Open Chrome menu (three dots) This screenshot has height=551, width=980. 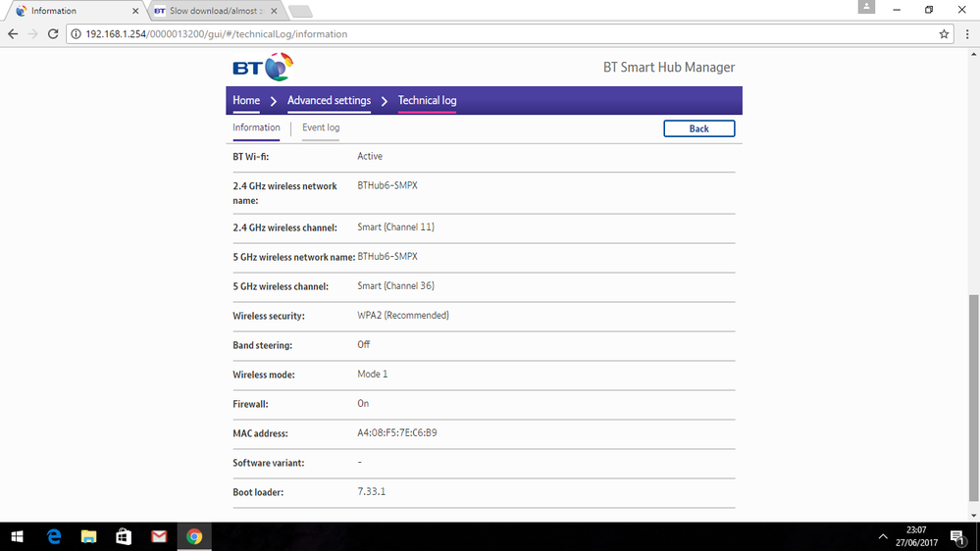967,34
